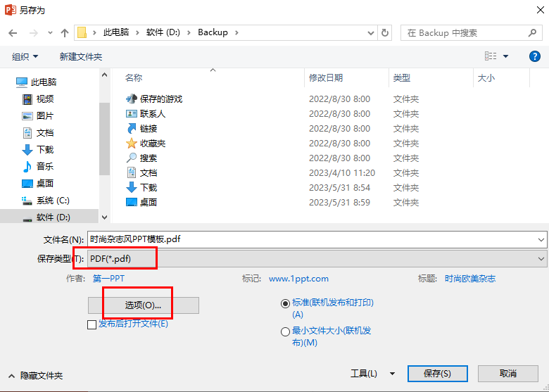The image size is (549, 392).
Task: Select 文档 in navigation pane
Action: point(38,132)
